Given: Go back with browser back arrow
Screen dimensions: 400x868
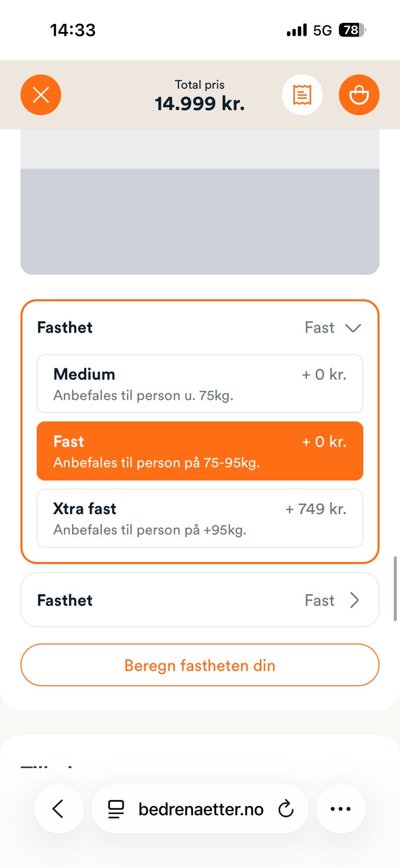Looking at the screenshot, I should coord(59,809).
